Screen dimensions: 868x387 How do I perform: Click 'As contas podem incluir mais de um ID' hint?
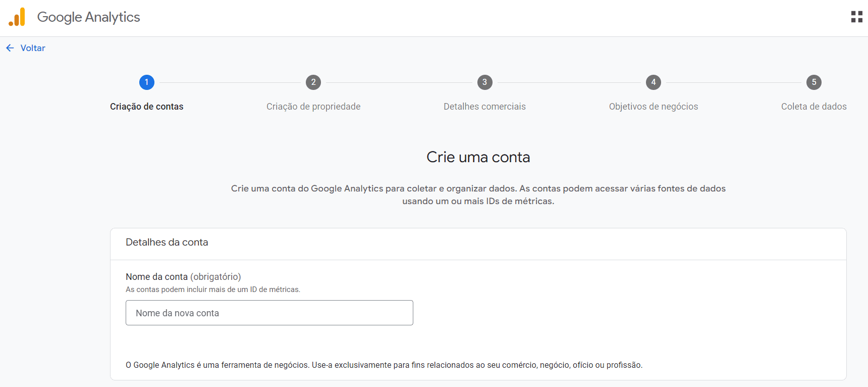click(x=213, y=289)
